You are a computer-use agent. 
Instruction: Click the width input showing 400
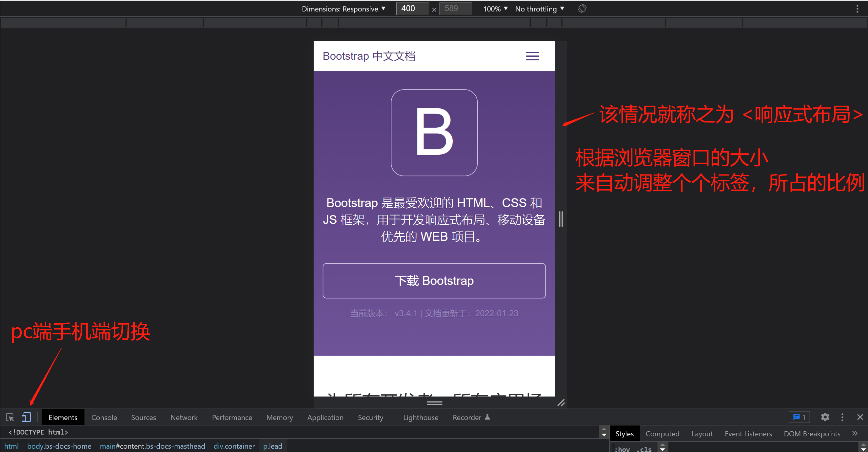[413, 8]
